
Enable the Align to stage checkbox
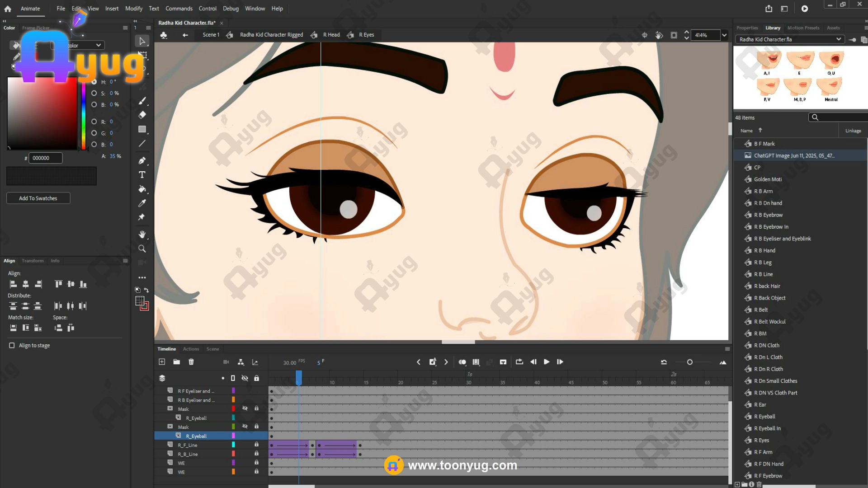[x=12, y=345]
